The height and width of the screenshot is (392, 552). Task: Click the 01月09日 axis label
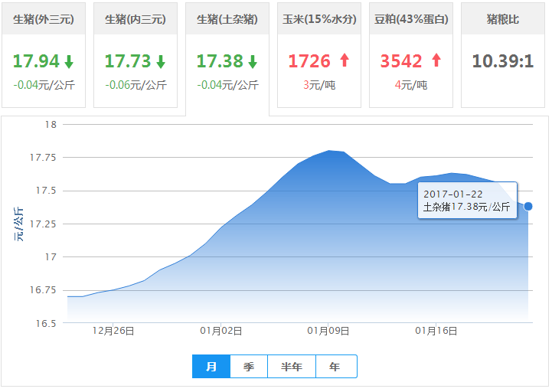click(x=328, y=331)
